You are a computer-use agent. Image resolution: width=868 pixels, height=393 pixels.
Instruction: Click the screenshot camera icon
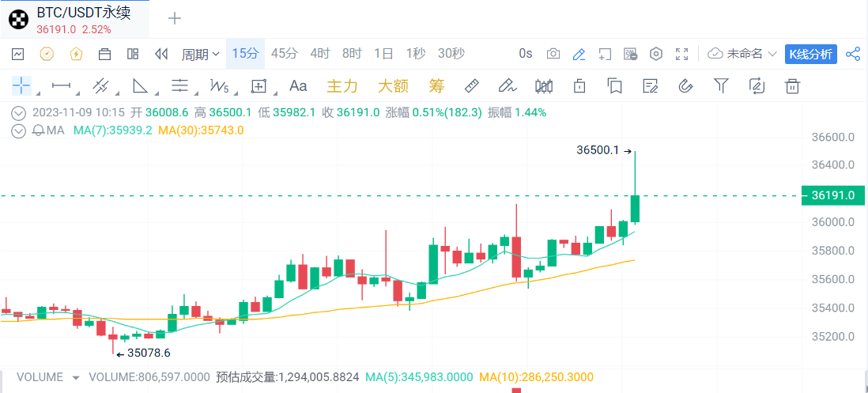click(x=553, y=54)
